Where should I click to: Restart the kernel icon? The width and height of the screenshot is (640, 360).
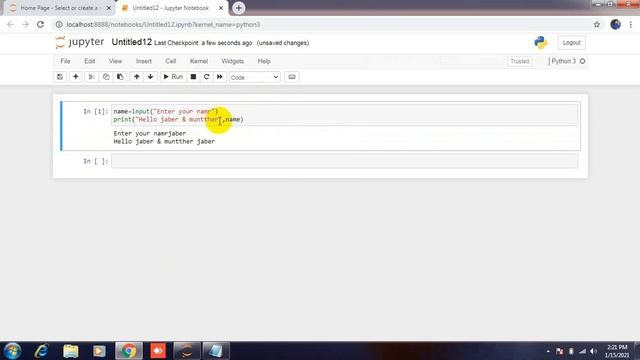(x=207, y=77)
